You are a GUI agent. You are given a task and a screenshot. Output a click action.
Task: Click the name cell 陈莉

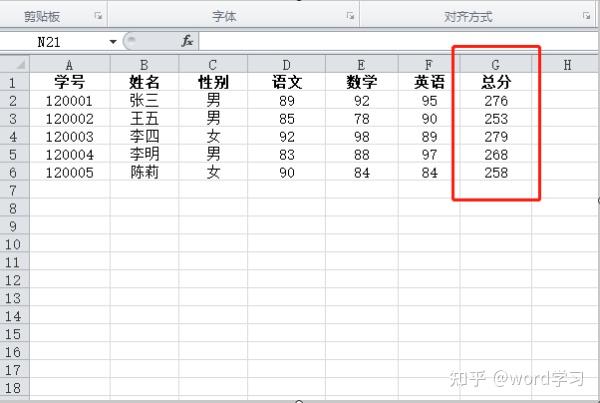click(x=144, y=172)
